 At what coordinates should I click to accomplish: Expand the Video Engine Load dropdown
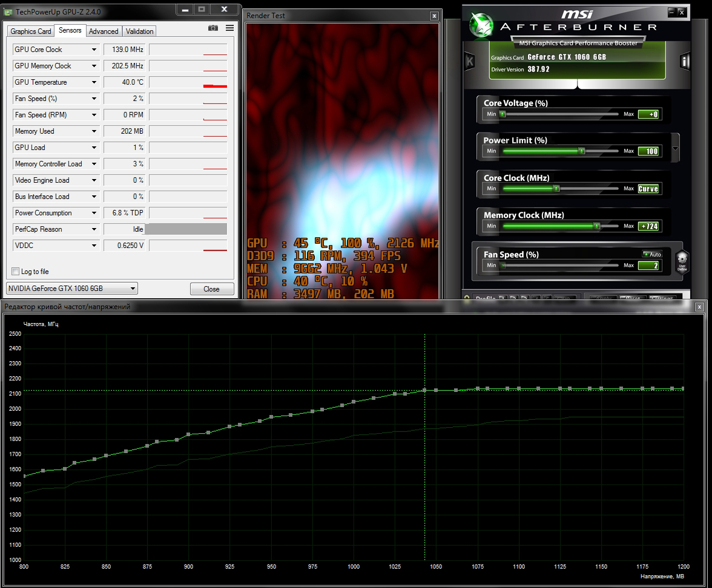click(x=94, y=180)
